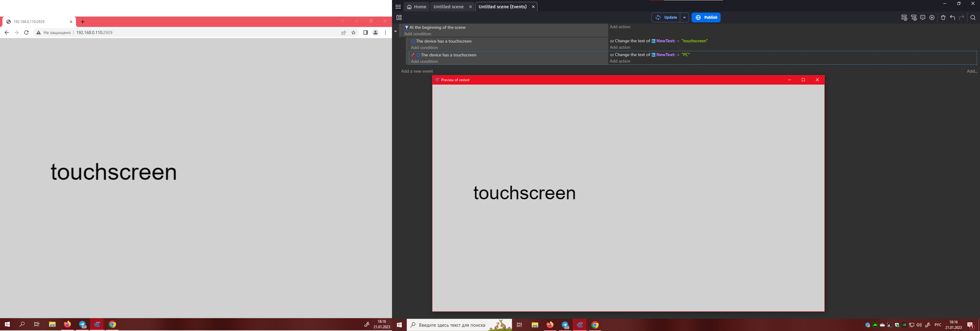Open the project manager hamburger menu
This screenshot has width=980, height=331.
(x=398, y=6)
